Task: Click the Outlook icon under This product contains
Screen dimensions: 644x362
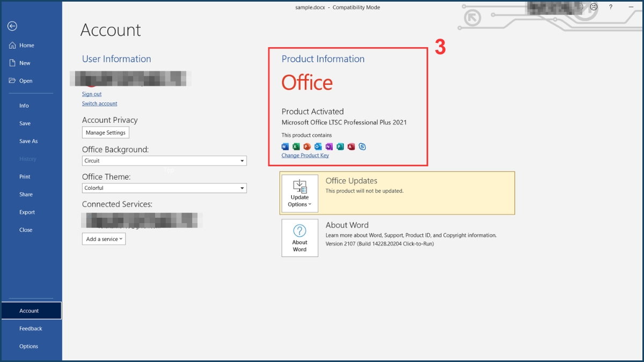Action: (x=318, y=146)
